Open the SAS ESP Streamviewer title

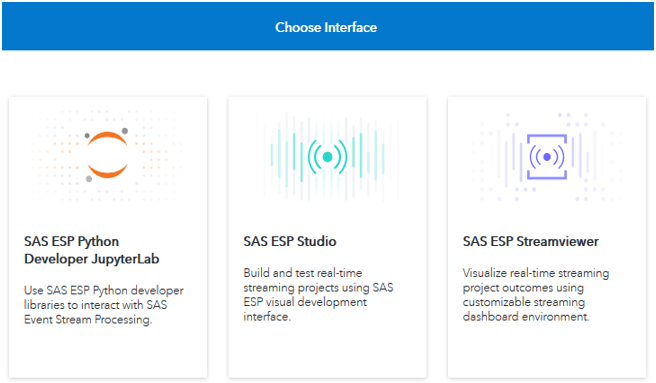point(530,242)
